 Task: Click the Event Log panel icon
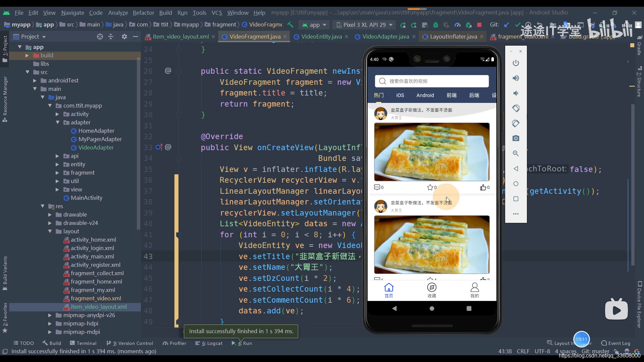[602, 343]
